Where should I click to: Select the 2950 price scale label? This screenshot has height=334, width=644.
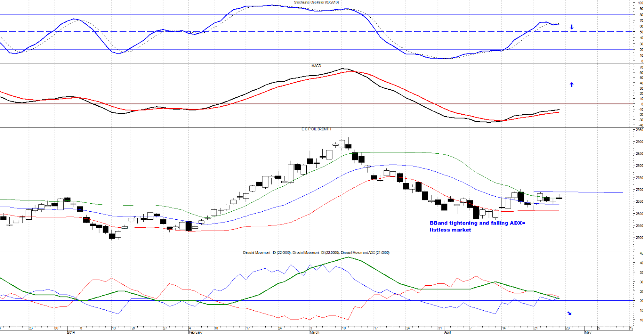(x=639, y=130)
